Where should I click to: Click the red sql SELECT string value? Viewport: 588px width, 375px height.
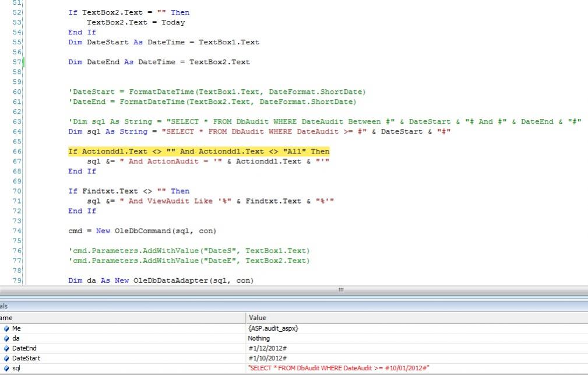[x=339, y=368]
